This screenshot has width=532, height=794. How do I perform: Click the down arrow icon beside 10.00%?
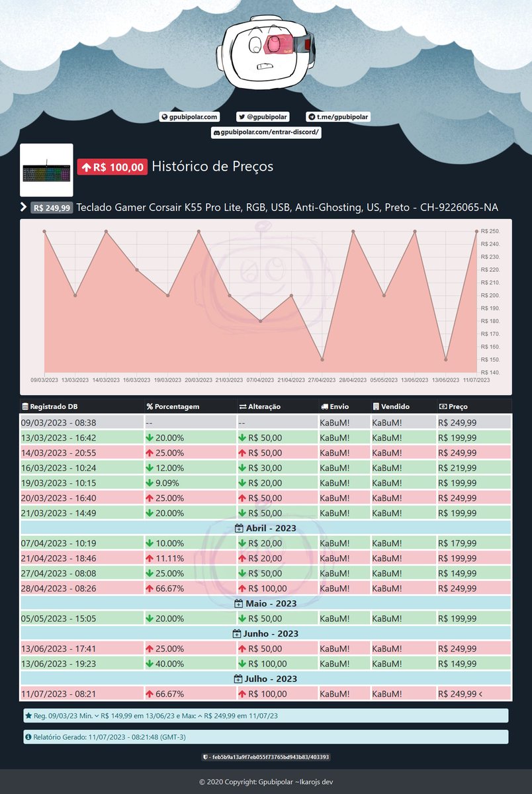150,543
